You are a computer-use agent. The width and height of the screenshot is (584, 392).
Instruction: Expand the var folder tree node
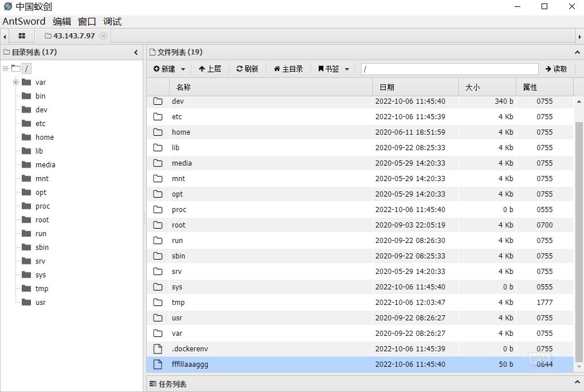(x=16, y=83)
